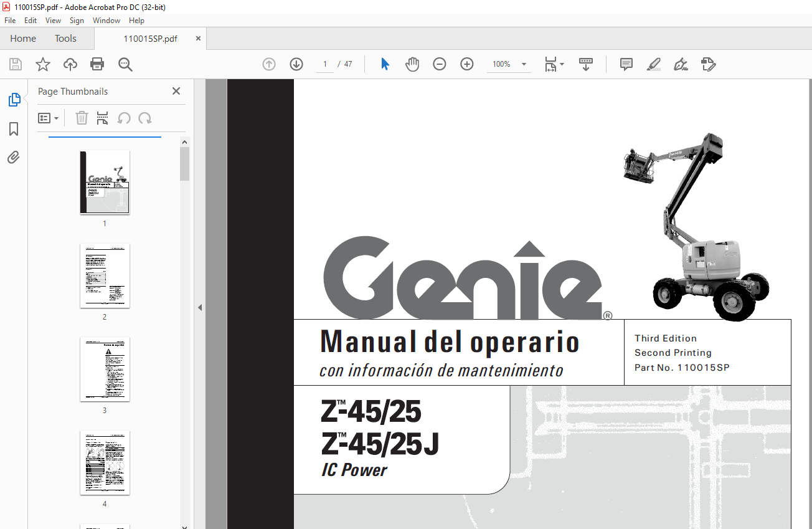Screen dimensions: 812x529
Task: Open the Window menu
Action: pos(106,21)
